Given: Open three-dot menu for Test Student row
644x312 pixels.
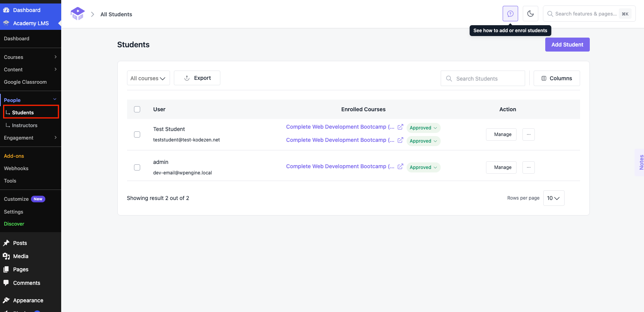Looking at the screenshot, I should pos(529,134).
